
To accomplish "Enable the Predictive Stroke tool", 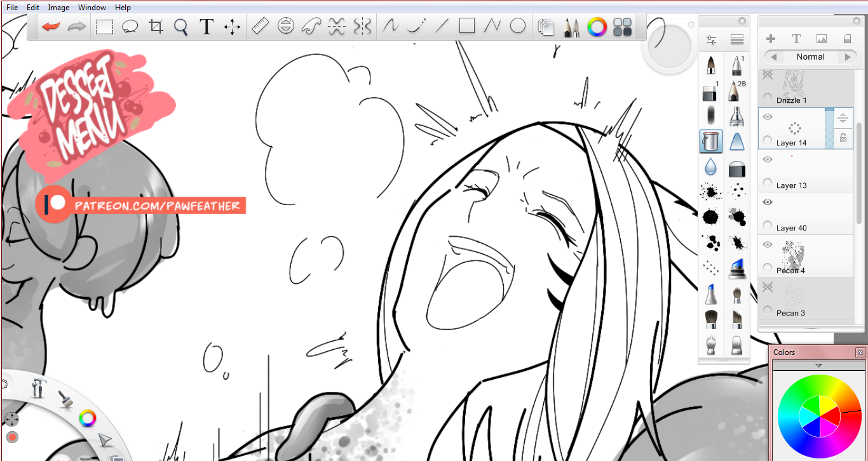I will coord(416,27).
